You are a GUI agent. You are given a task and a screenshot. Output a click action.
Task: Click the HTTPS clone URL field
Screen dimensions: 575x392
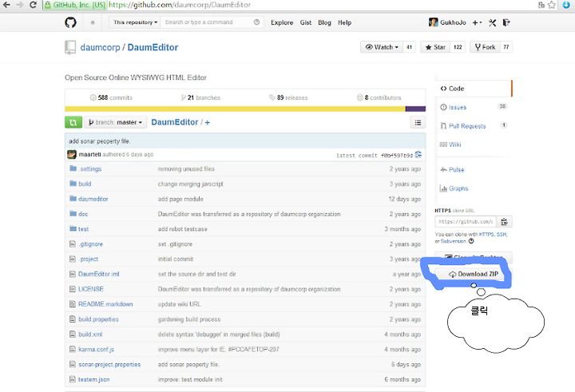pos(466,221)
